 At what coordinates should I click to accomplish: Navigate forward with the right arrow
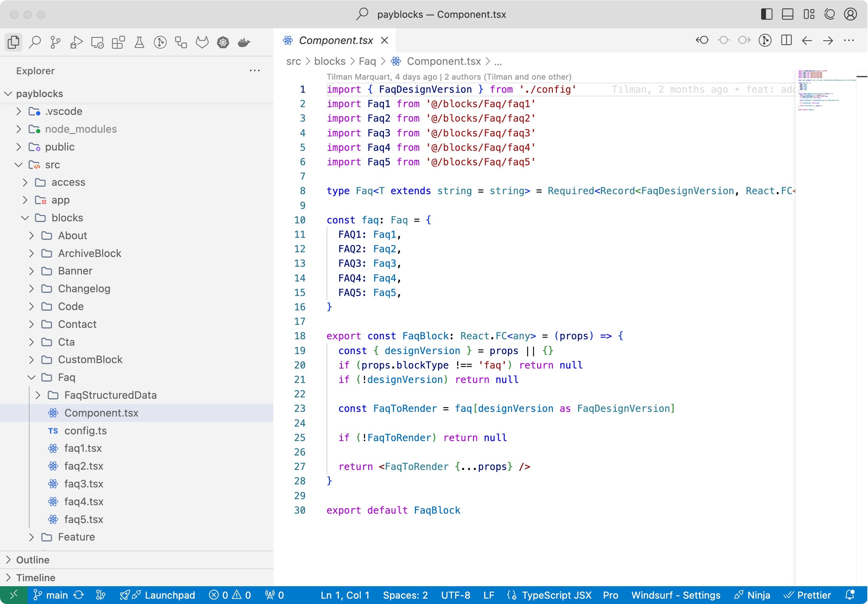[828, 40]
